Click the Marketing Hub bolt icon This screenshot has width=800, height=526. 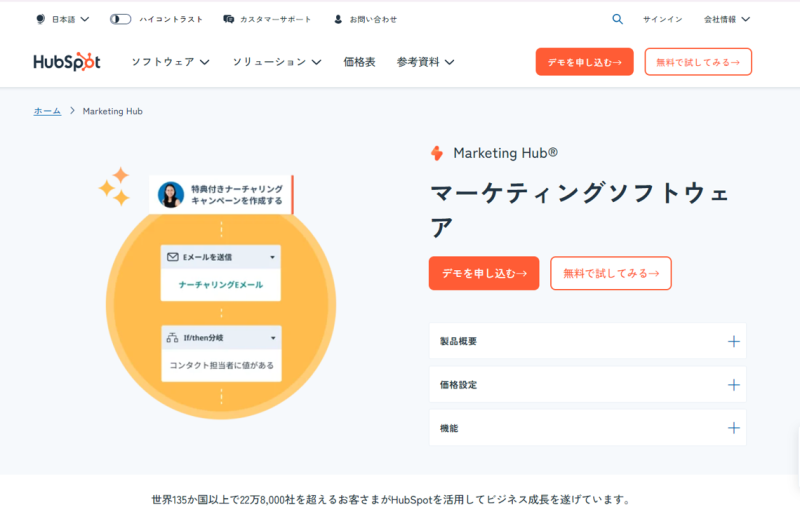click(x=437, y=153)
